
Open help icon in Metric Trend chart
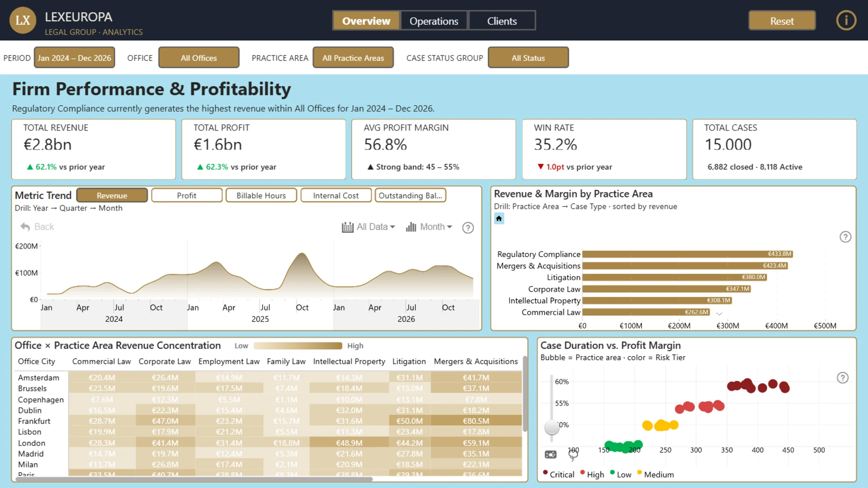tap(468, 228)
